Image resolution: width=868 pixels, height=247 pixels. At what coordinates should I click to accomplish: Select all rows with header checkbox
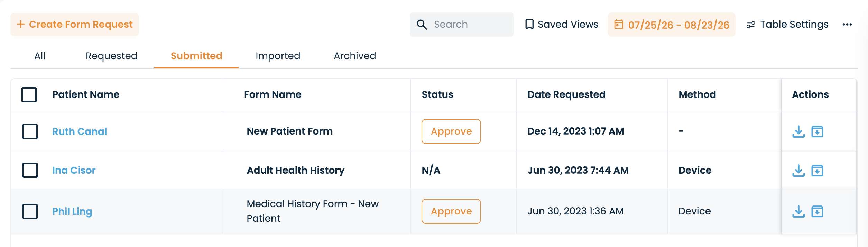[x=29, y=95]
